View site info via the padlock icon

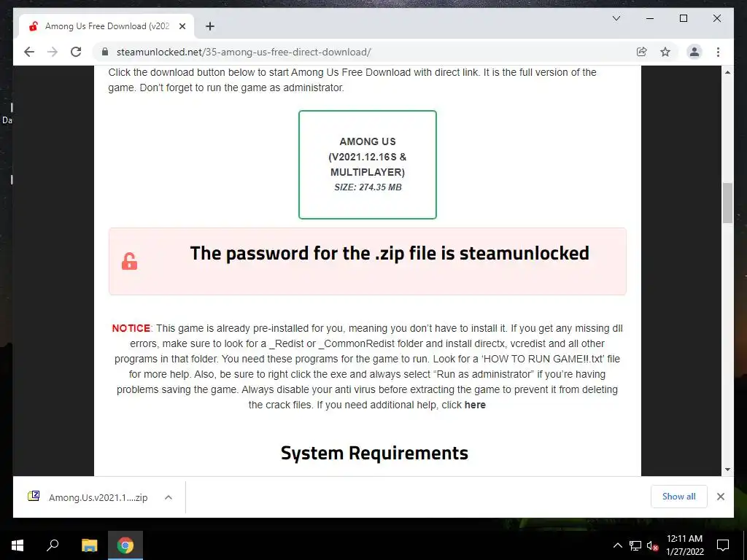[x=105, y=52]
